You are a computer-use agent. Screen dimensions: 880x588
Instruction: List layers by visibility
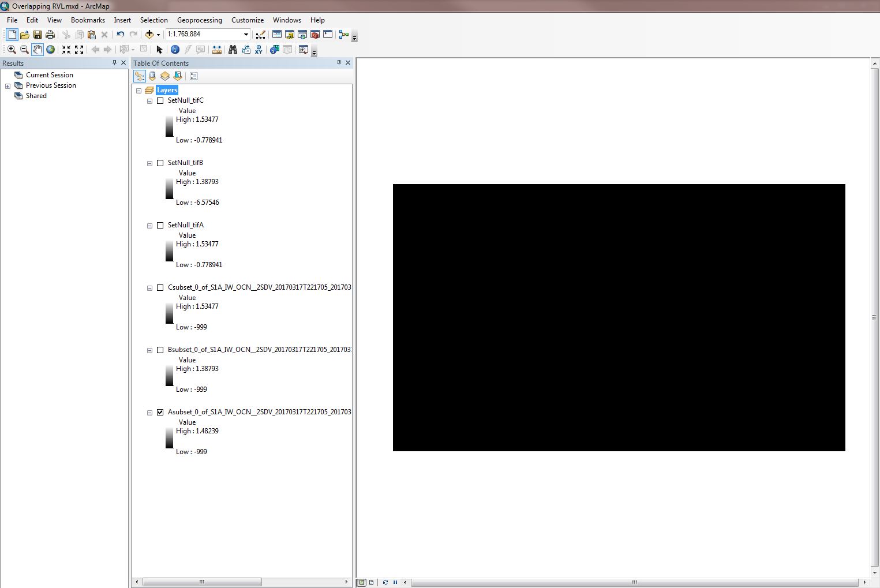tap(165, 76)
